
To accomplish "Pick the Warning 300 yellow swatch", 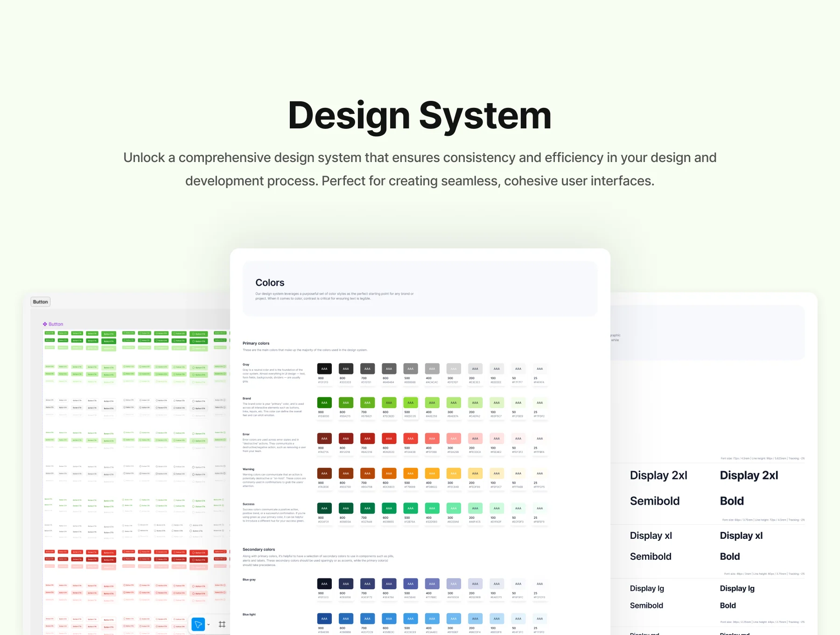I will coord(454,473).
